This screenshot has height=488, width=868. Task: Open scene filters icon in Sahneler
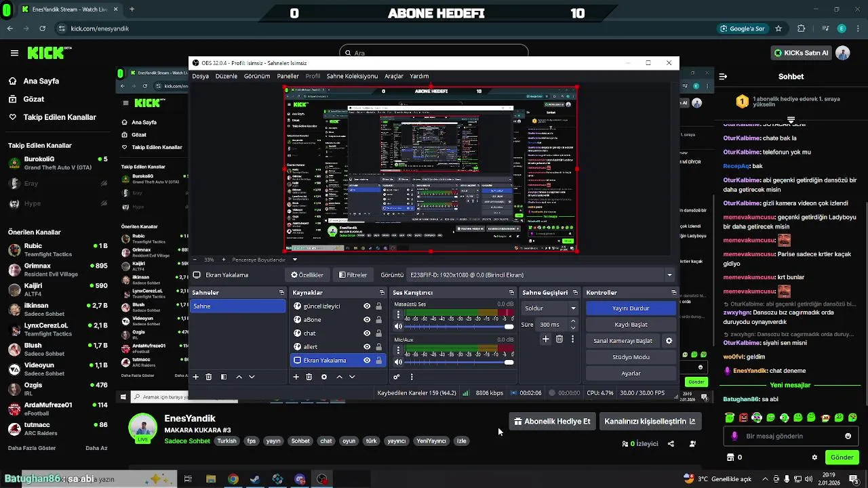224,377
